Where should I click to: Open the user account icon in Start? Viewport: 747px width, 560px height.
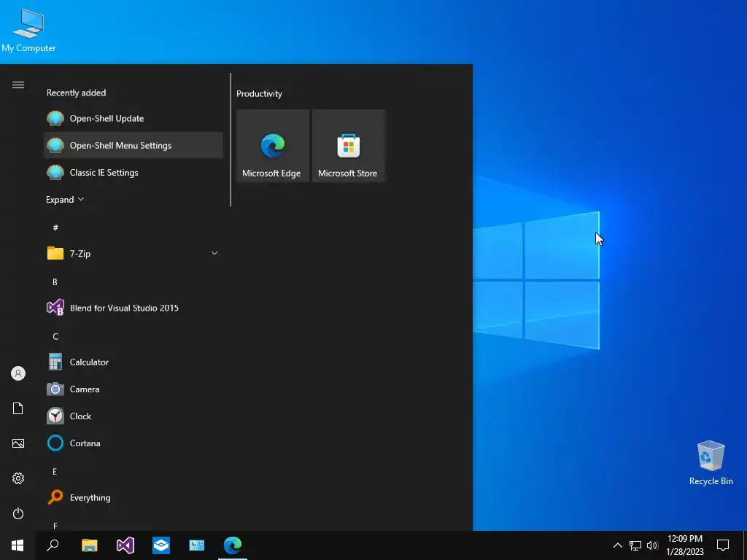point(18,373)
